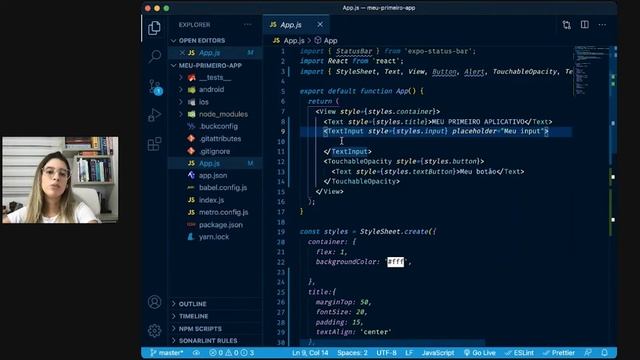Click ESLint status item

tap(519, 353)
